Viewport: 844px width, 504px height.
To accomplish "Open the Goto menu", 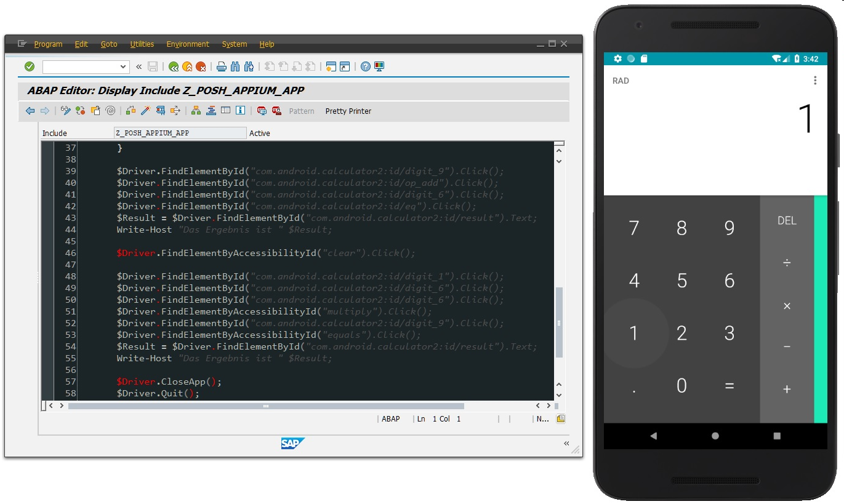I will coord(109,44).
